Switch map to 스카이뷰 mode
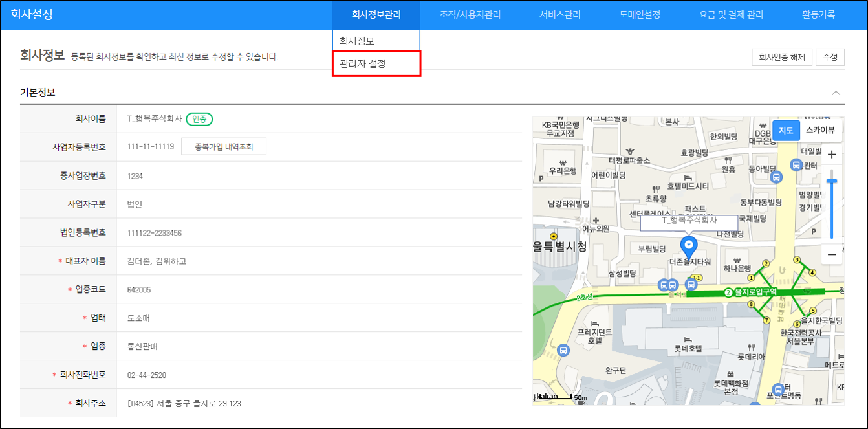Screen dimensions: 868x429 pos(819,130)
